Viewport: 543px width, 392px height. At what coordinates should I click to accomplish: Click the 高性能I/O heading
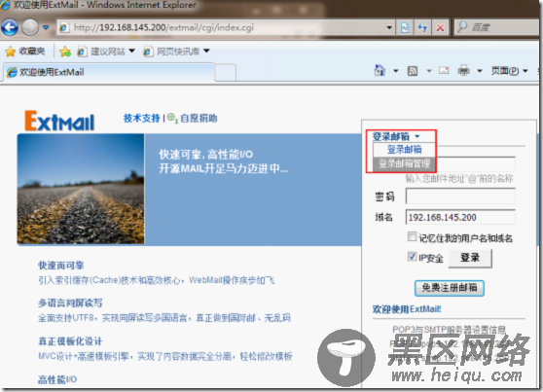click(57, 380)
